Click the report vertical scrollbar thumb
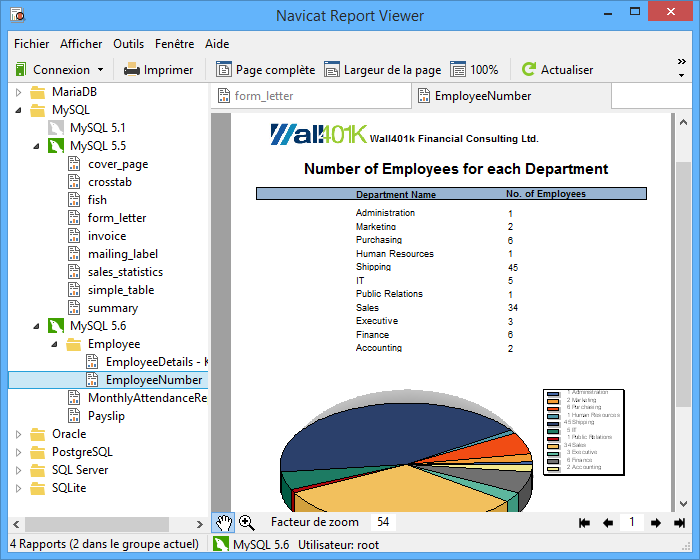The image size is (700, 560). [683, 284]
